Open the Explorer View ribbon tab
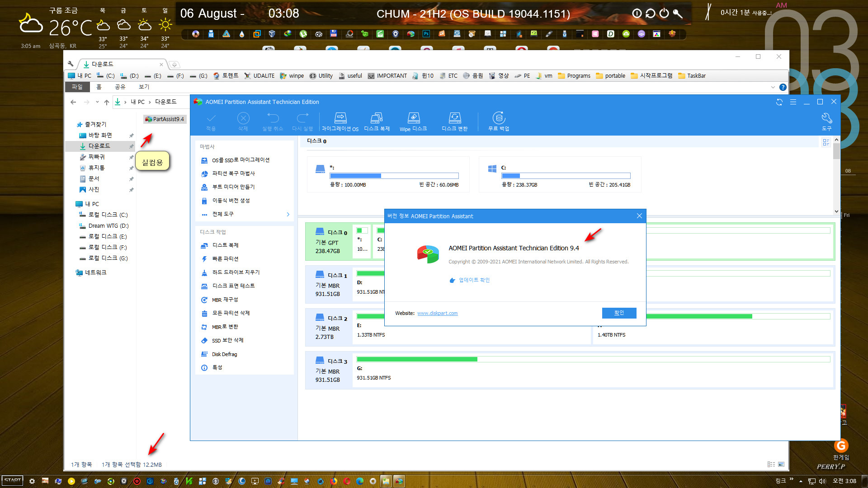The height and width of the screenshot is (488, 868). pos(144,87)
